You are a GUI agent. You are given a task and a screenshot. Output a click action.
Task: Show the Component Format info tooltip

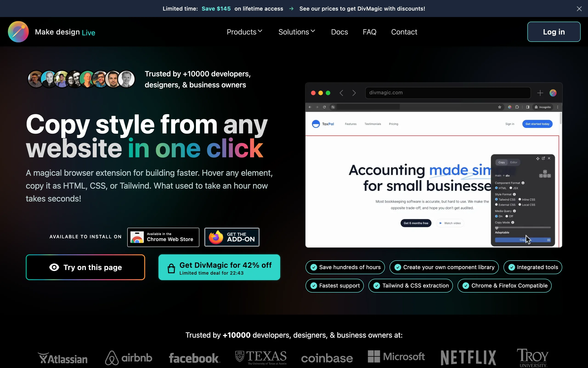(523, 183)
